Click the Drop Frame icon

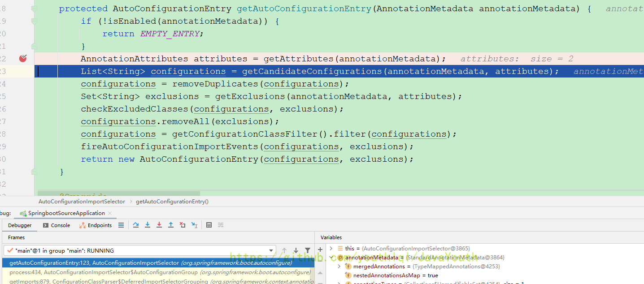[183, 225]
